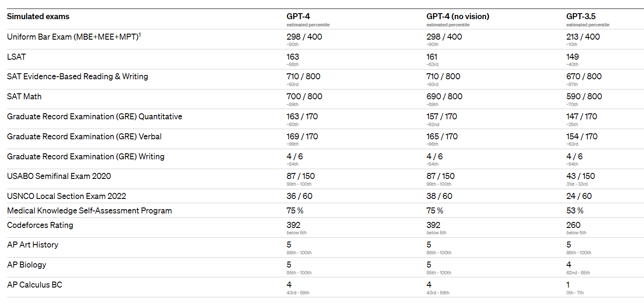This screenshot has width=644, height=305.
Task: Click the "GPT-3.5" column header
Action: pos(581,17)
